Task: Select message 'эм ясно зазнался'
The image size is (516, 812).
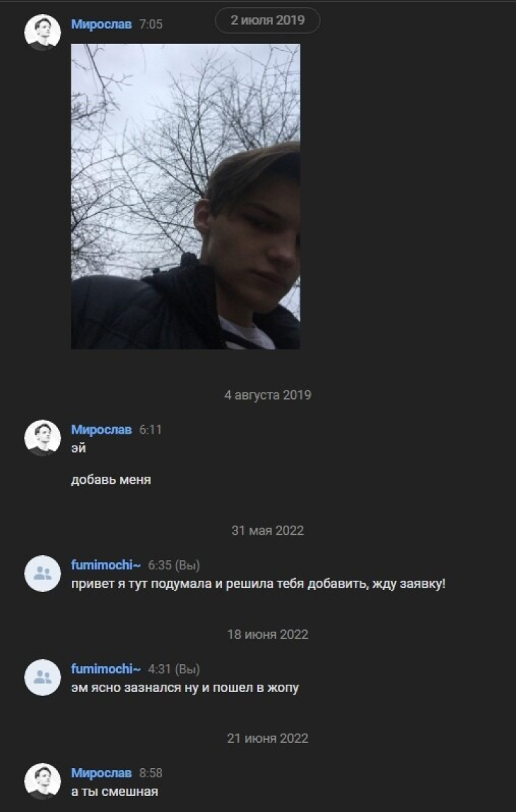Action: [184, 688]
